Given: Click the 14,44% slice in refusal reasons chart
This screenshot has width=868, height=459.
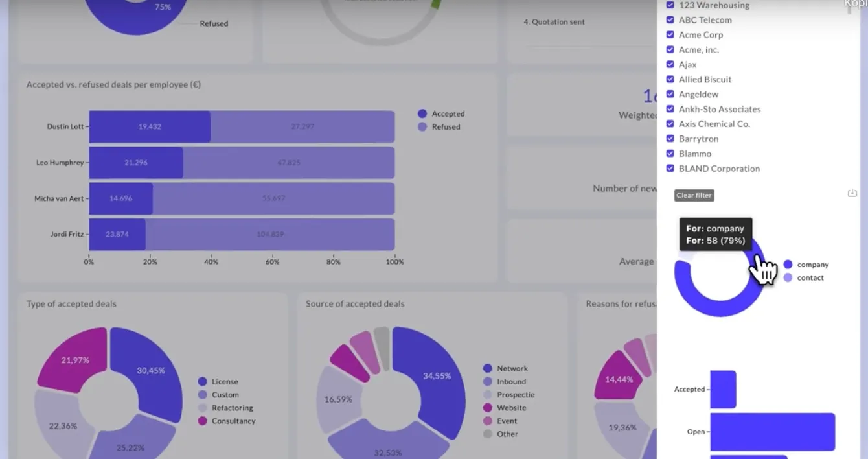Looking at the screenshot, I should [619, 379].
